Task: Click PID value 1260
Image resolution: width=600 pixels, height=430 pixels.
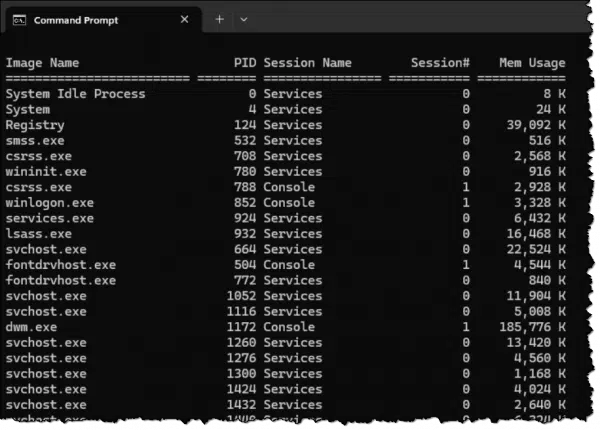Action: 241,342
